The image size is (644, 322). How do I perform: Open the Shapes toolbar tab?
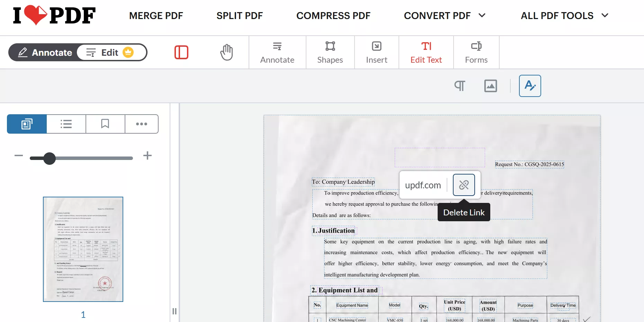coord(330,53)
